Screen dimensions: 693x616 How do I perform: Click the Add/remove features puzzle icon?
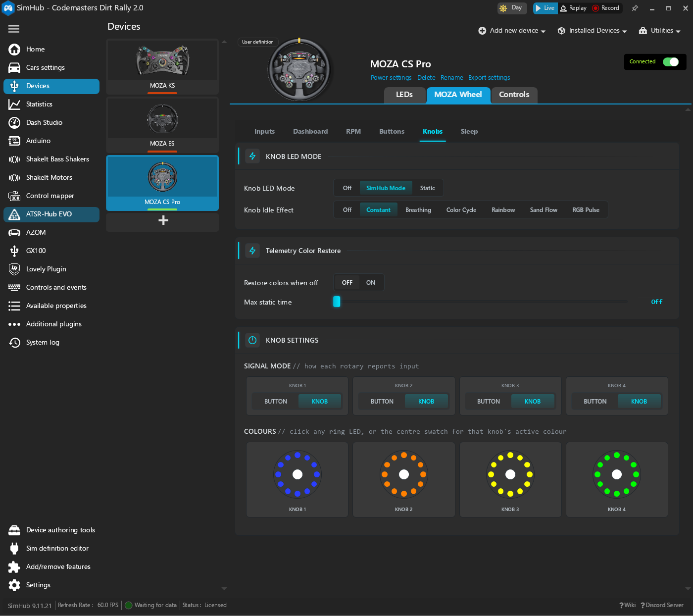tap(14, 566)
